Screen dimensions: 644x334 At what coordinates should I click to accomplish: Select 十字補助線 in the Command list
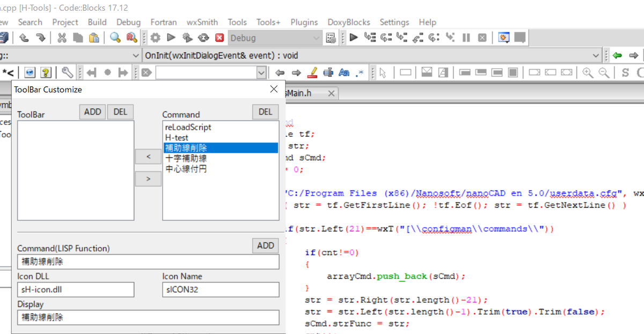pyautogui.click(x=221, y=159)
